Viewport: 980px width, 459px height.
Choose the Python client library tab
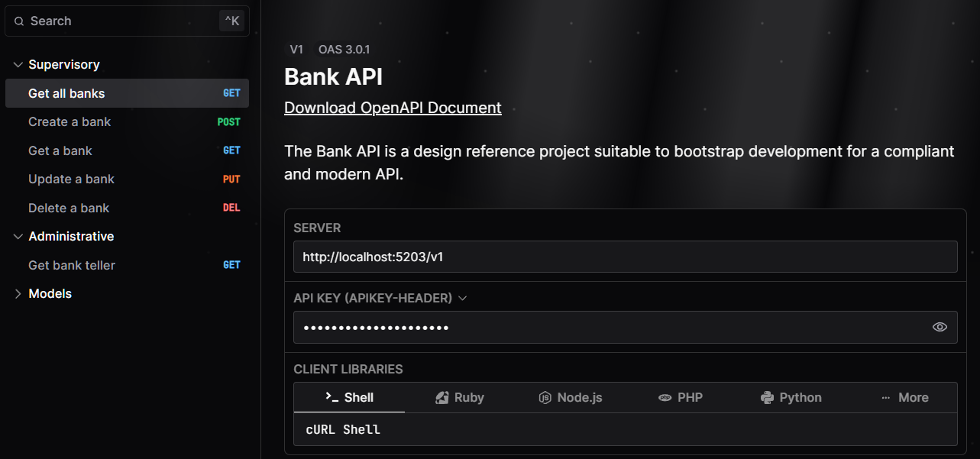791,397
